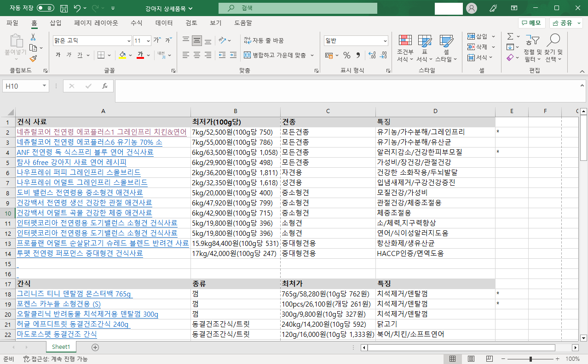588x364 pixels.
Task: Switch to the 데이터 tab
Action: 164,23
